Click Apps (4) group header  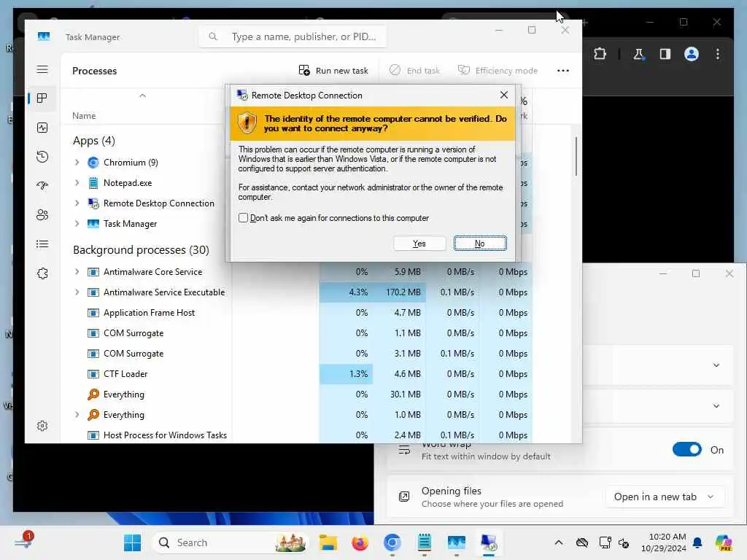click(x=94, y=141)
